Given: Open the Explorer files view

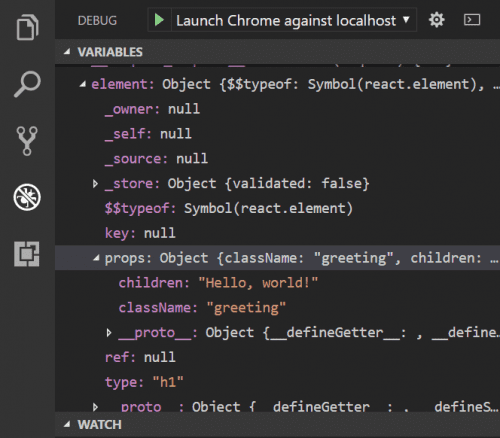Looking at the screenshot, I should [27, 27].
